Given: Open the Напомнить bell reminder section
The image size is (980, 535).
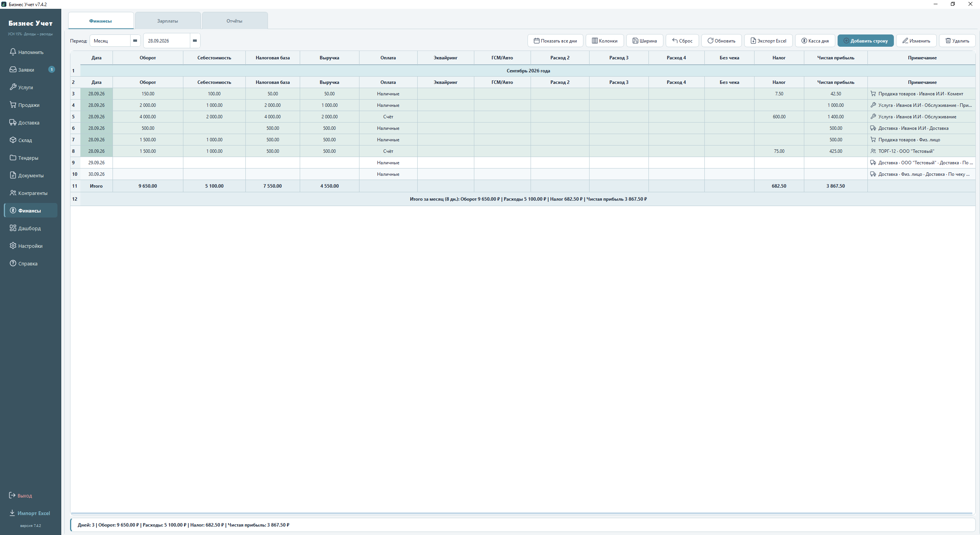Looking at the screenshot, I should [31, 52].
